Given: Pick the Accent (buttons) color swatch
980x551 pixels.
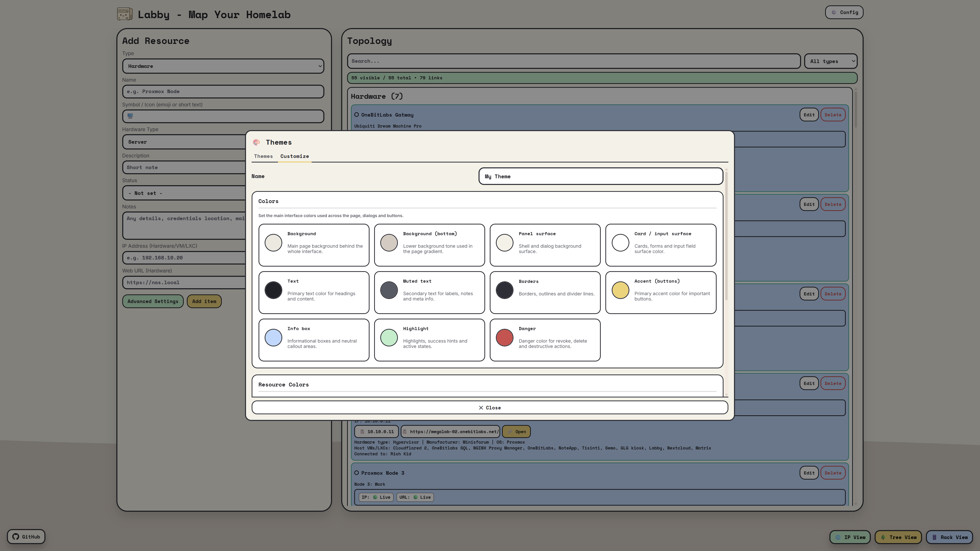Looking at the screenshot, I should [620, 290].
